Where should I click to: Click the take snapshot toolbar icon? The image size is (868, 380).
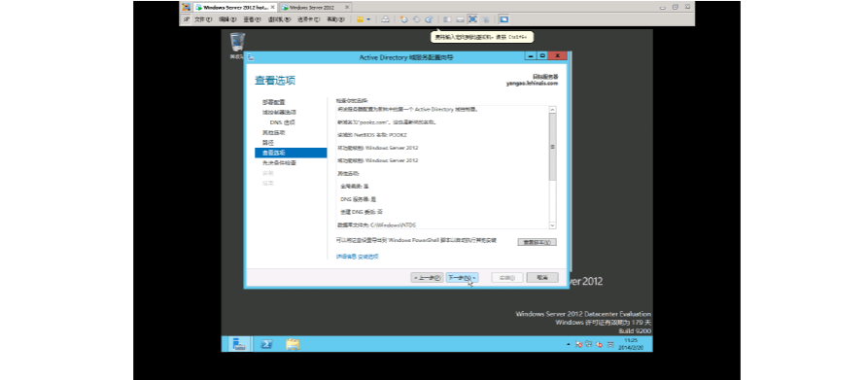404,19
